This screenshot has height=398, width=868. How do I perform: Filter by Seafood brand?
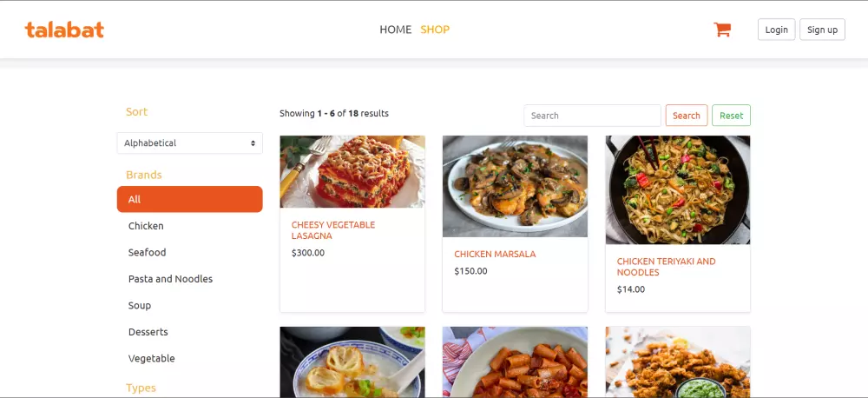(147, 252)
